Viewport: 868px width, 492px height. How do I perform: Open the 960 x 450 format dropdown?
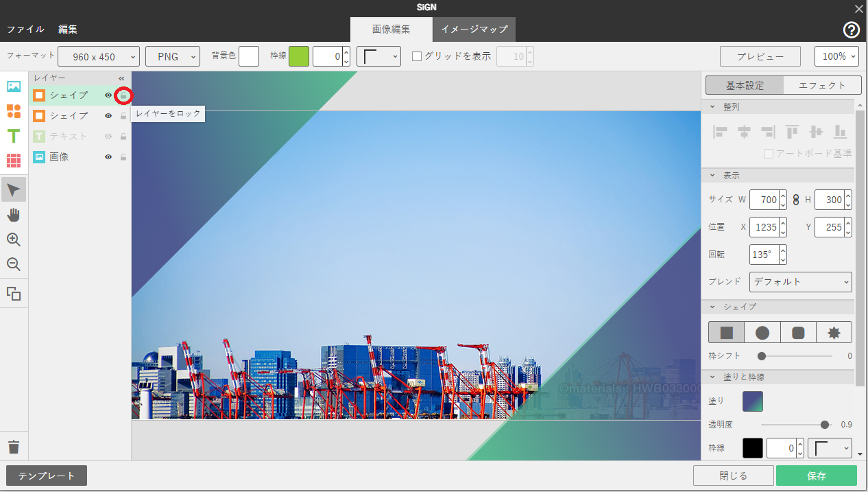tap(98, 57)
